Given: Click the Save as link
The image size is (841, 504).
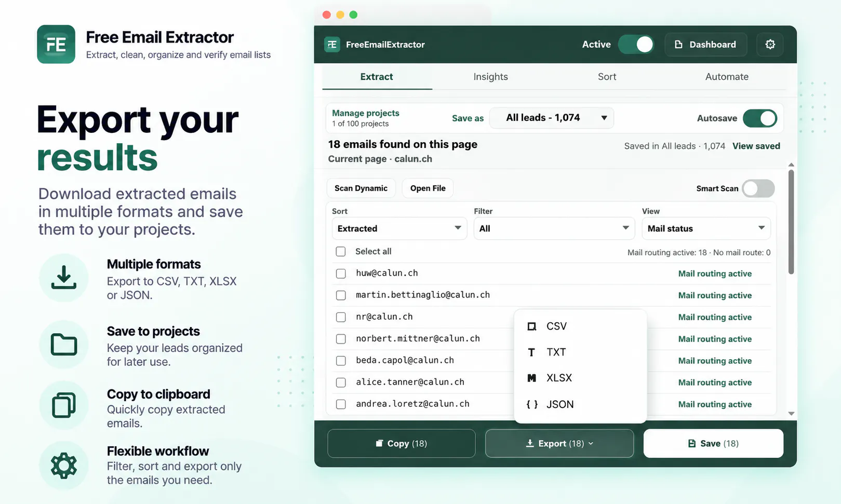Looking at the screenshot, I should coord(468,118).
